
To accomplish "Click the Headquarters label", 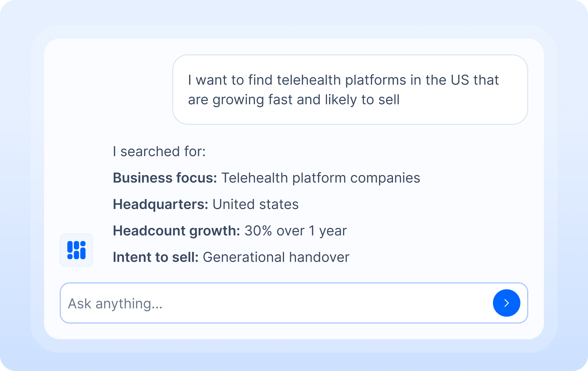I will click(160, 204).
